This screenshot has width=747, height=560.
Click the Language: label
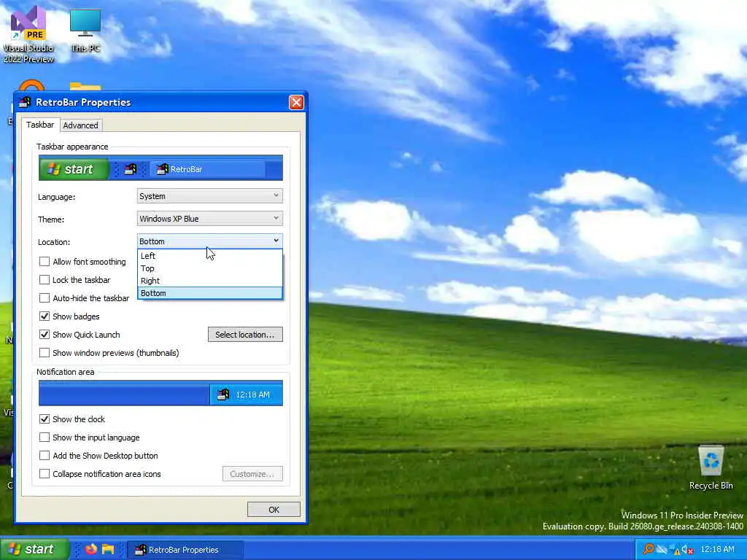coord(57,197)
